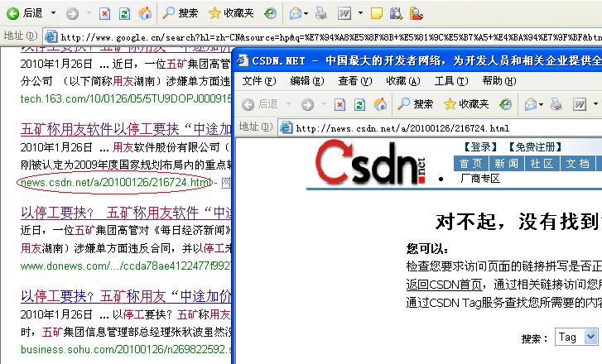Click green URL business.sohu.com in Google results

[126, 349]
